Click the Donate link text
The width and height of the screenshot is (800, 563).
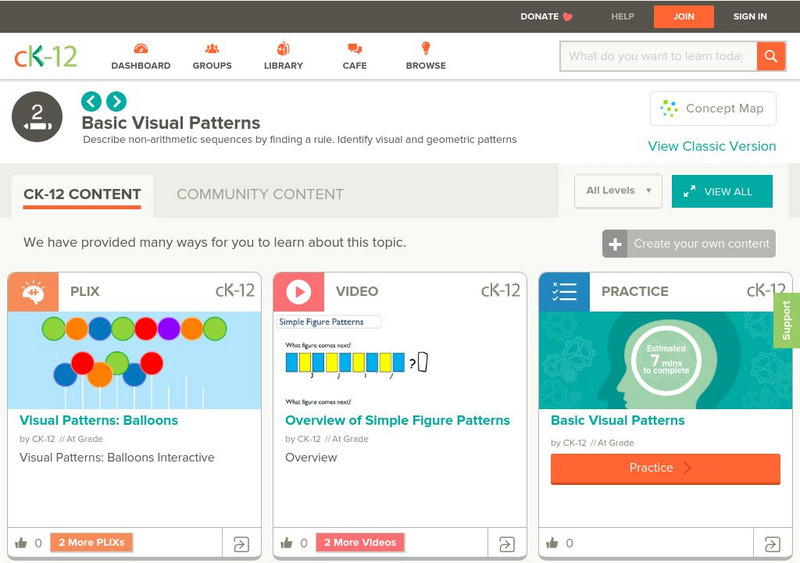(539, 16)
